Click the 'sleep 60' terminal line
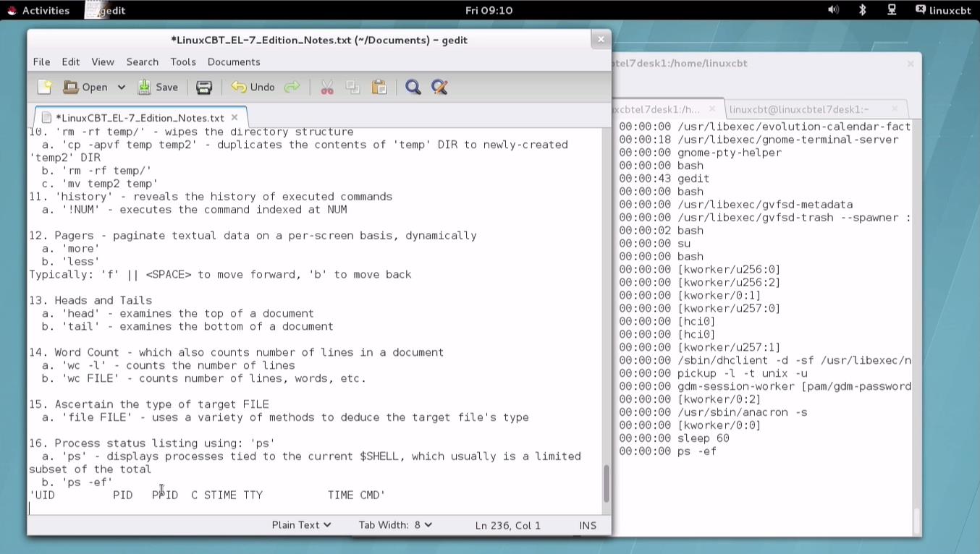The width and height of the screenshot is (980, 554). [x=674, y=438]
